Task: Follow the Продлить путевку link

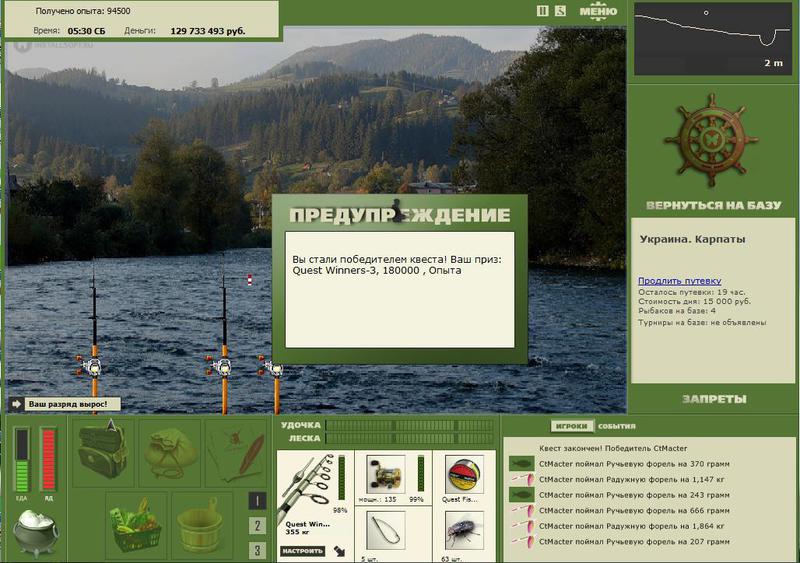Action: coord(679,281)
